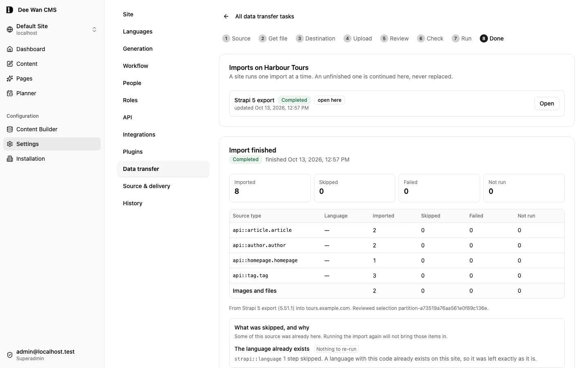
Task: Click the Completed badge under Import finished
Action: 246,159
